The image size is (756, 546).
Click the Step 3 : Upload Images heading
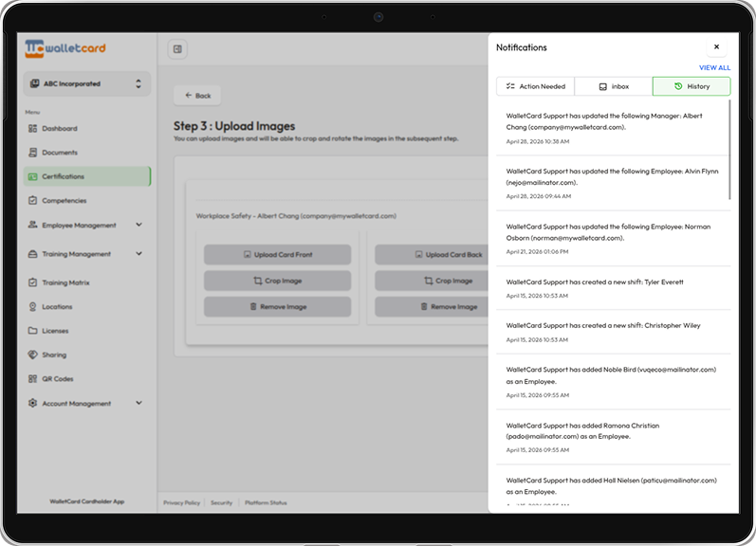[234, 126]
